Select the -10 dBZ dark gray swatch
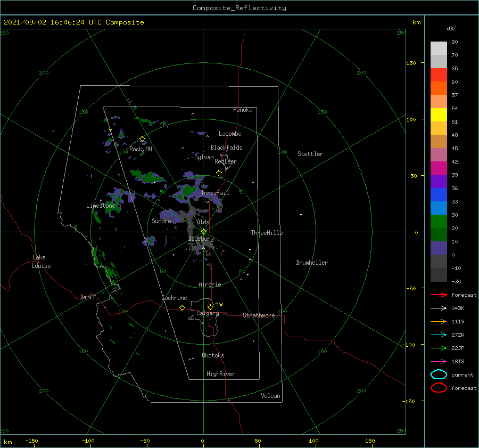This screenshot has width=479, height=448. click(x=439, y=275)
